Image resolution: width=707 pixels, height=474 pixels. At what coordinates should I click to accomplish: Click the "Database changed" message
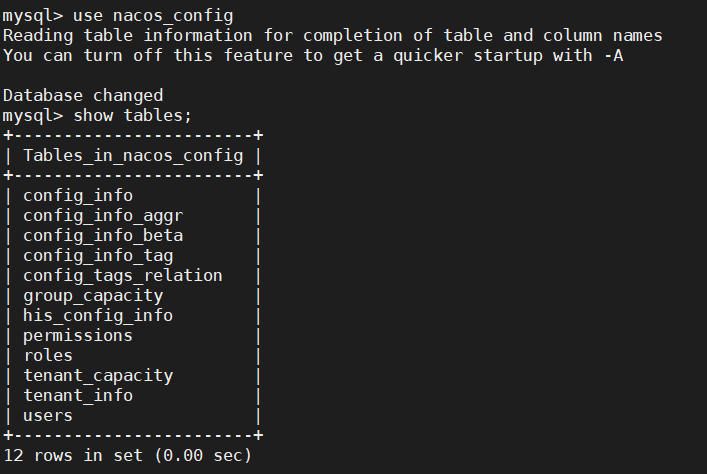[x=83, y=96]
